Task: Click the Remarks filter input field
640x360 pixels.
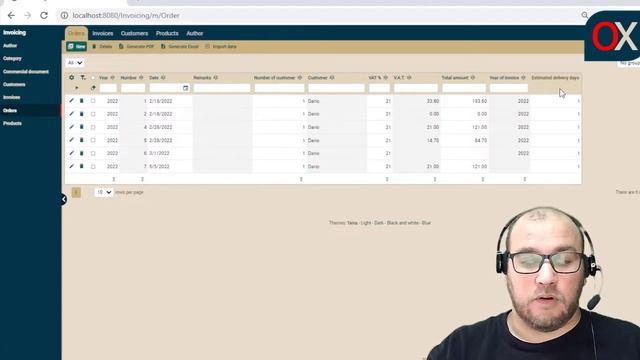Action: [x=222, y=88]
